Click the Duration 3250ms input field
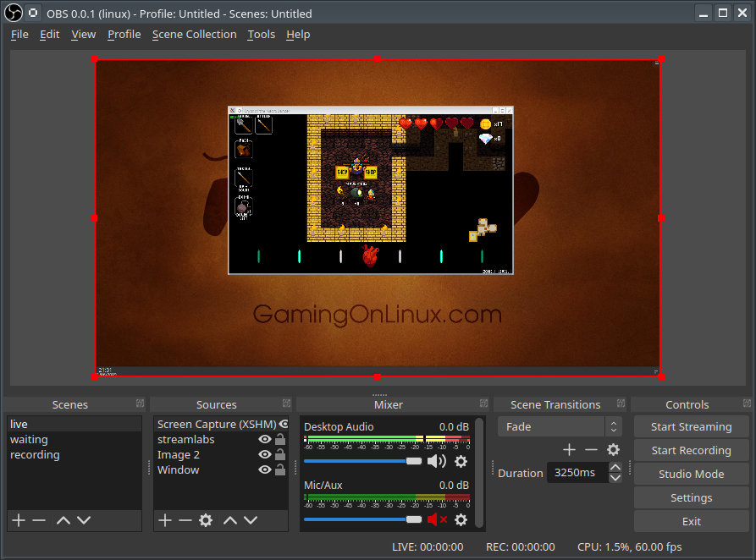 [577, 472]
